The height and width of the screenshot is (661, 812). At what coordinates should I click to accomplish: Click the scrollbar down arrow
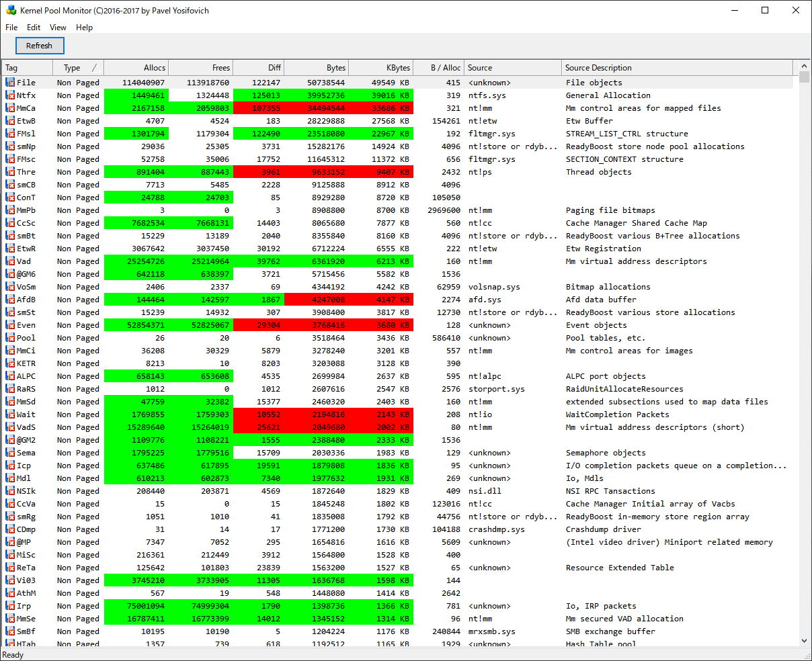[x=803, y=642]
